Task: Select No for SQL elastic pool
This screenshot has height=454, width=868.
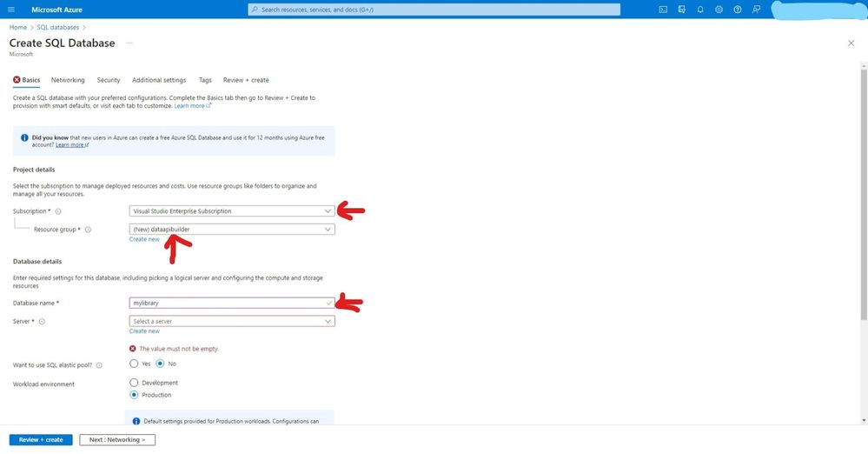Action: (x=160, y=364)
